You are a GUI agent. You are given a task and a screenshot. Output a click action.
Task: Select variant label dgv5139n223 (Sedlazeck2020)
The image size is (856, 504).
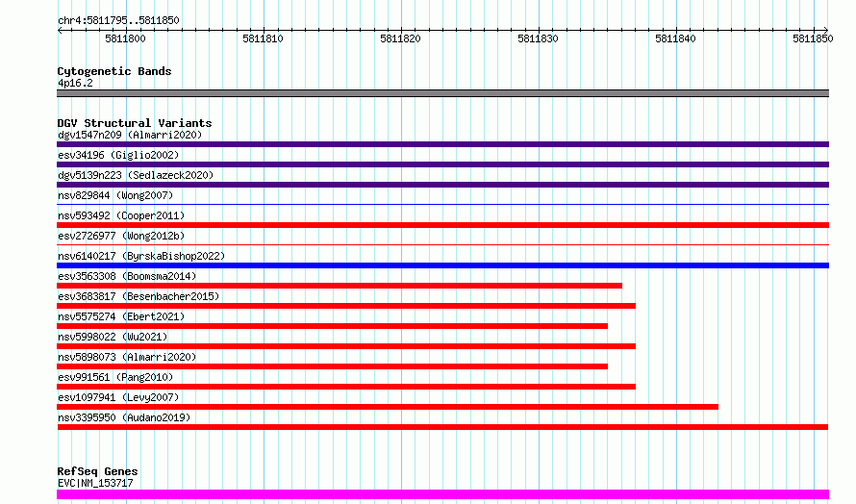tap(136, 175)
